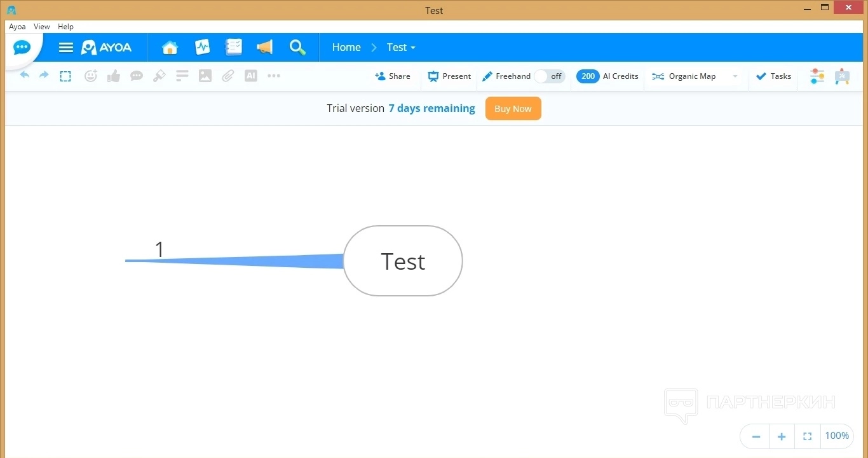Insert an image via picture icon

[x=205, y=76]
